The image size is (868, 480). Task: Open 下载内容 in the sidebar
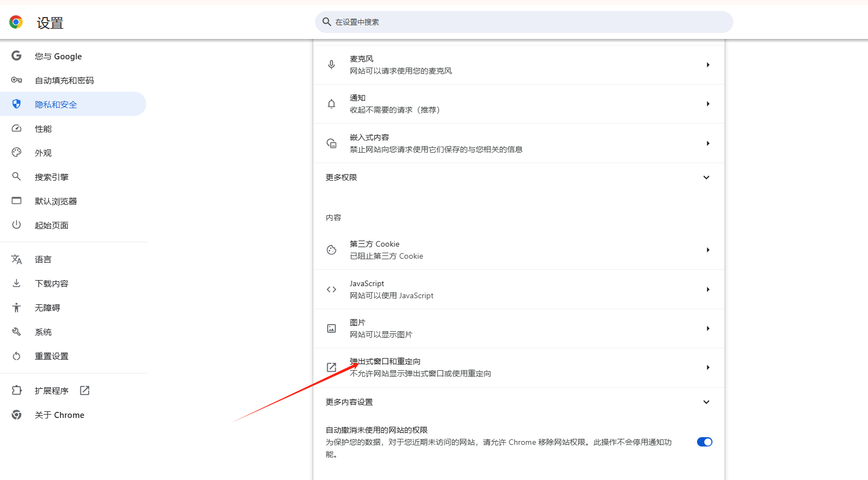tap(73, 283)
